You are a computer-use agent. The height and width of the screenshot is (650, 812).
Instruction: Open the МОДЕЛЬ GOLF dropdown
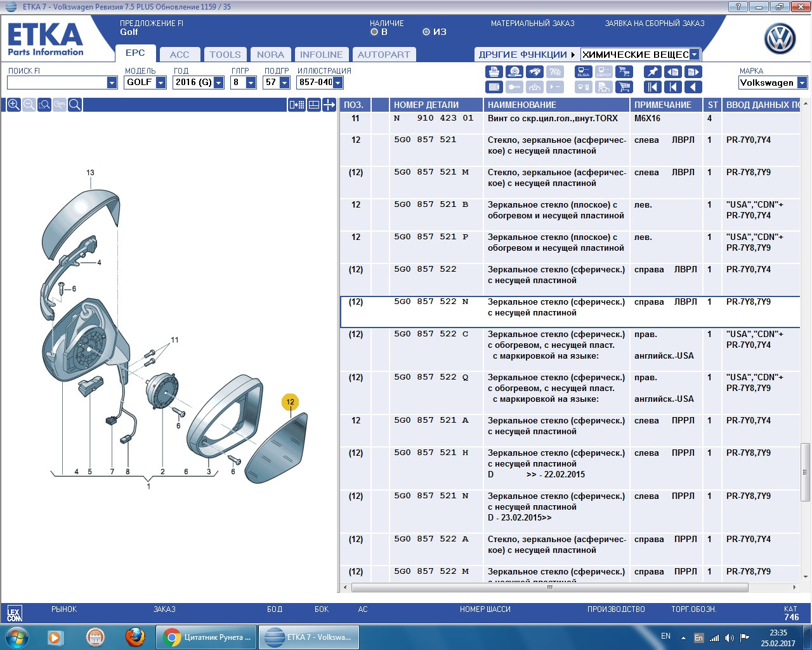[160, 83]
